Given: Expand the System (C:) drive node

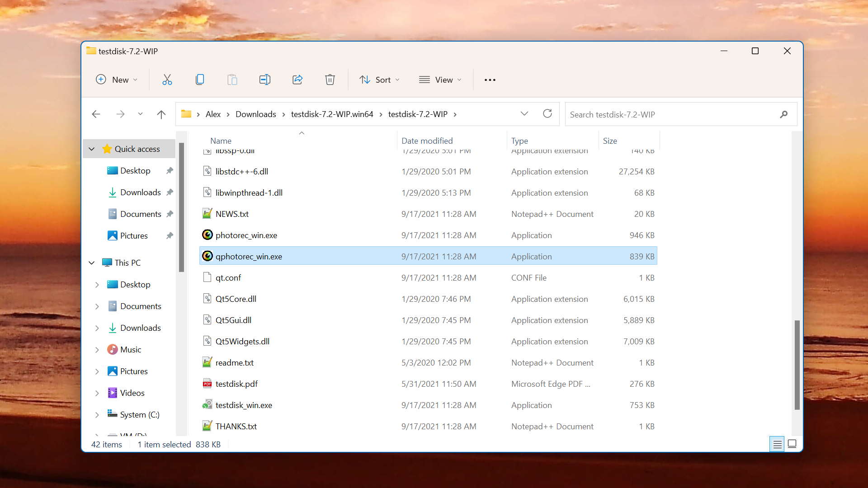Looking at the screenshot, I should 97,415.
